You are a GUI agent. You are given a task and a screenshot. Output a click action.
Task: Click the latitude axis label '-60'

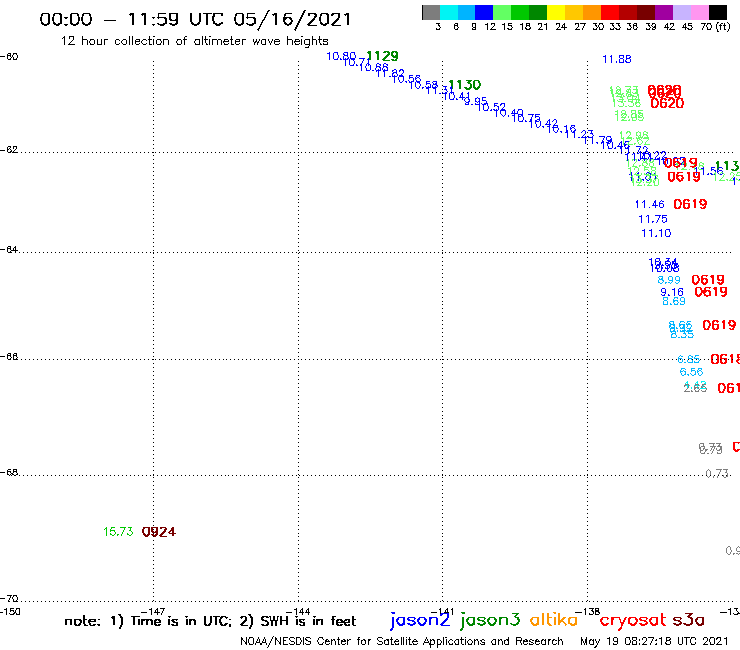9,56
